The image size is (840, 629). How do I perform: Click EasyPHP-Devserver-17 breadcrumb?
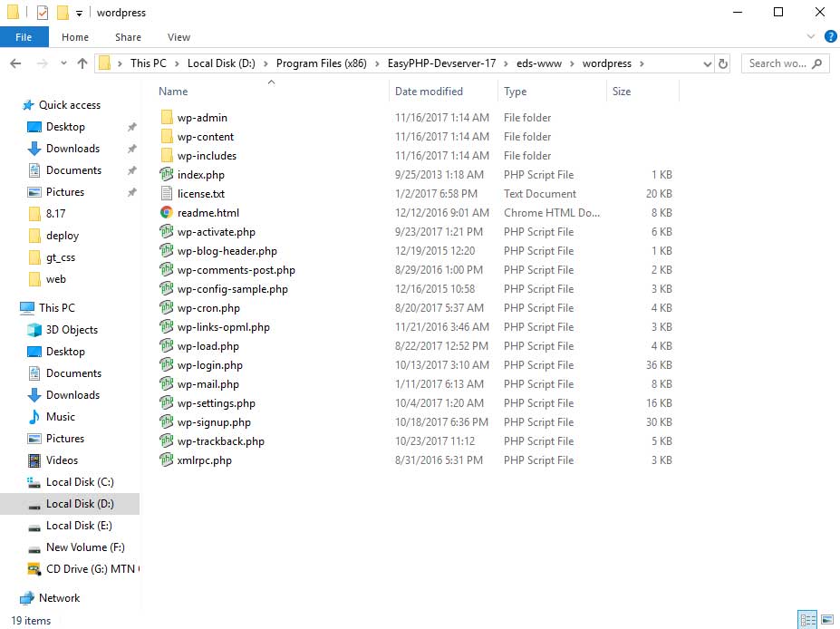(x=441, y=63)
